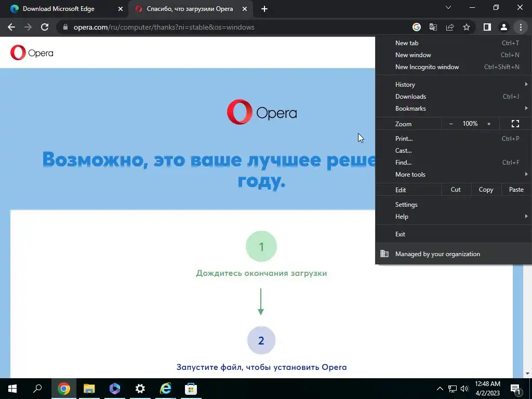Open the side panel from the toolbar
Viewport: 532px width, 399px height.
tap(487, 27)
